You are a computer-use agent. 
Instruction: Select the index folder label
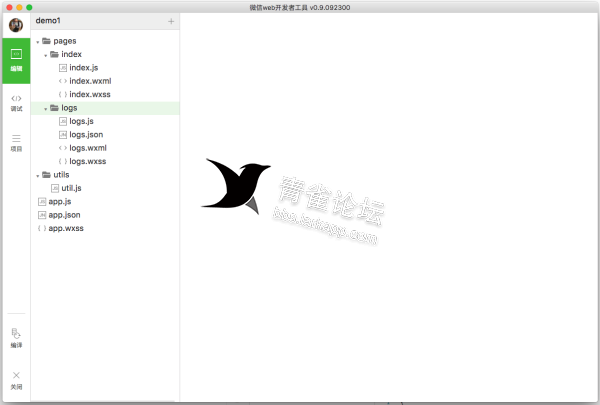pyautogui.click(x=71, y=54)
